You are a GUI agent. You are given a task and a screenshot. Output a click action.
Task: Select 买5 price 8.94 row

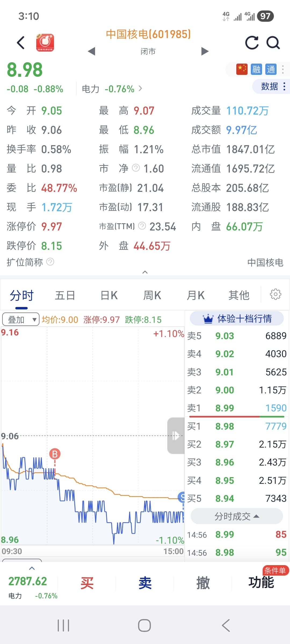[237, 498]
